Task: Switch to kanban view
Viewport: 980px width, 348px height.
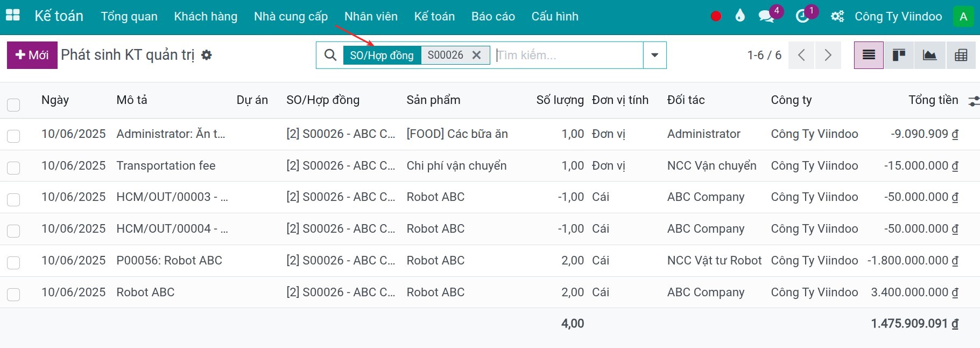Action: pyautogui.click(x=899, y=55)
